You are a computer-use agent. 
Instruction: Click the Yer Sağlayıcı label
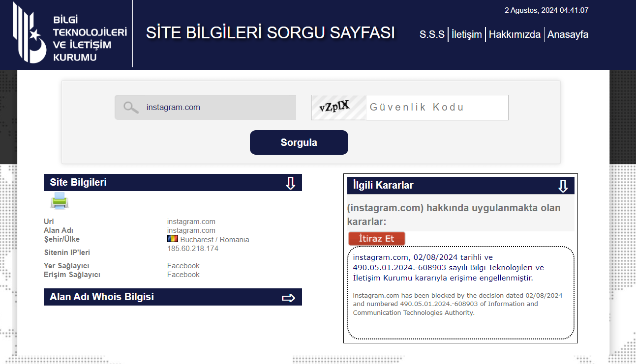(x=66, y=266)
